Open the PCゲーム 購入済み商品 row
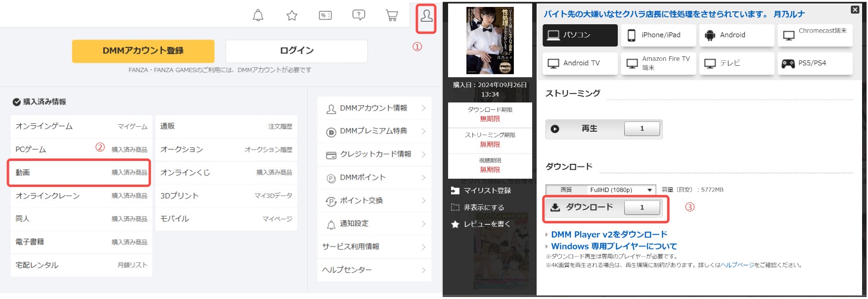The height and width of the screenshot is (299, 868). click(82, 149)
